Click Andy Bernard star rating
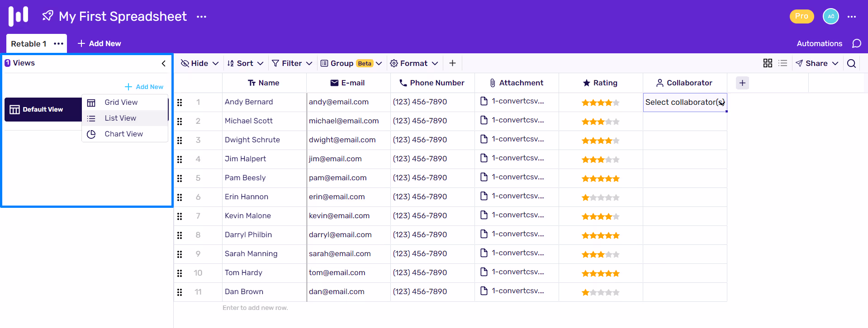The image size is (868, 328). coord(600,103)
